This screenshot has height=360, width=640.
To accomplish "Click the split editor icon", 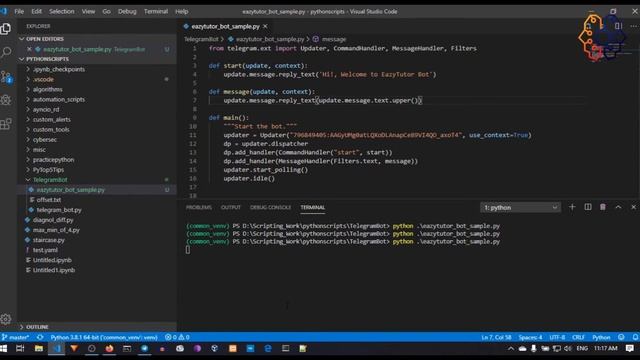I will pyautogui.click(x=619, y=26).
